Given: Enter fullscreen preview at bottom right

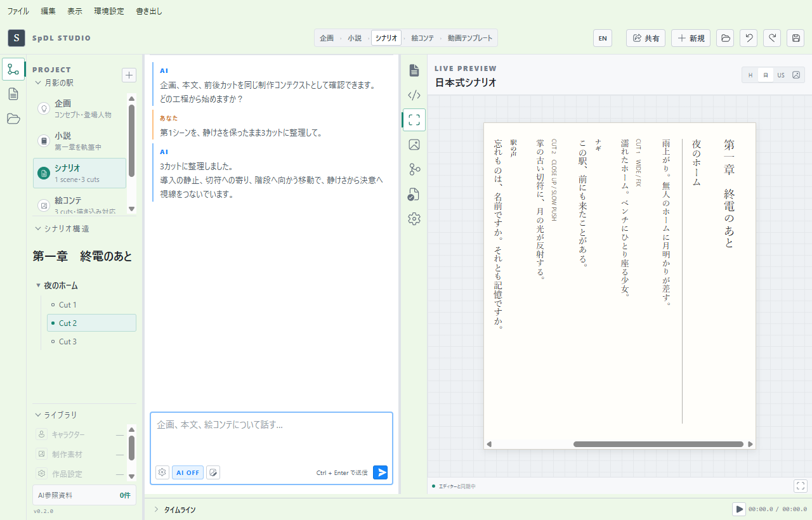Looking at the screenshot, I should pos(801,486).
